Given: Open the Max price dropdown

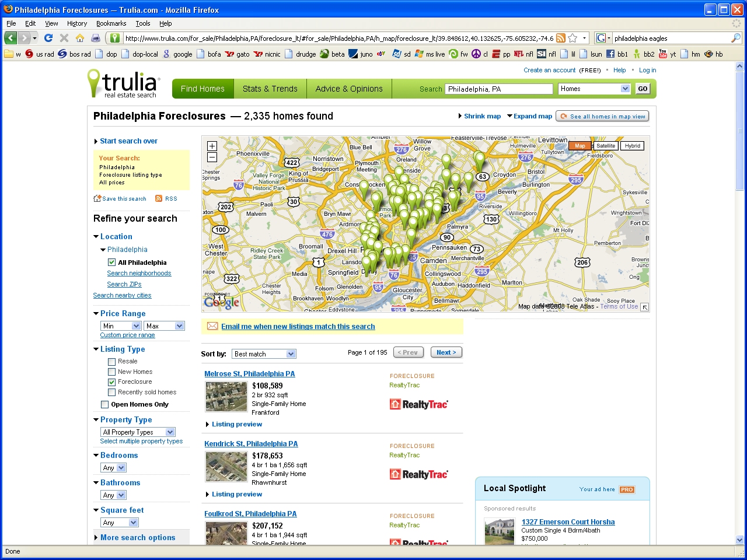Looking at the screenshot, I should pos(164,326).
